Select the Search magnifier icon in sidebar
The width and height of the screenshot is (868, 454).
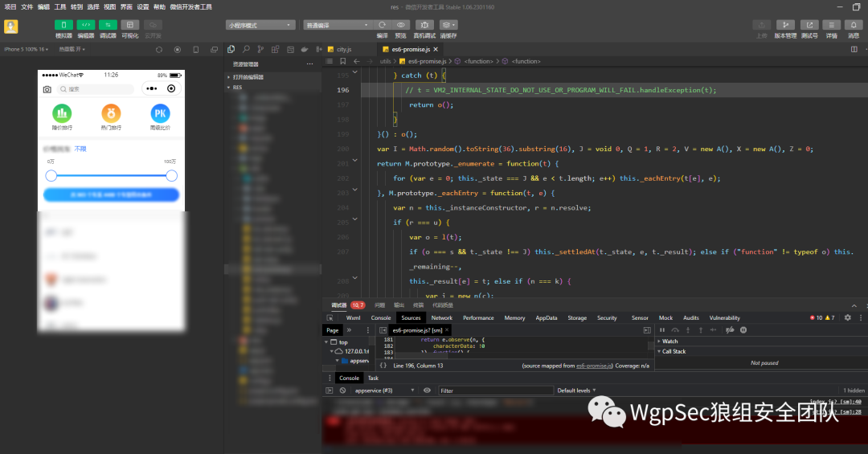click(x=247, y=49)
